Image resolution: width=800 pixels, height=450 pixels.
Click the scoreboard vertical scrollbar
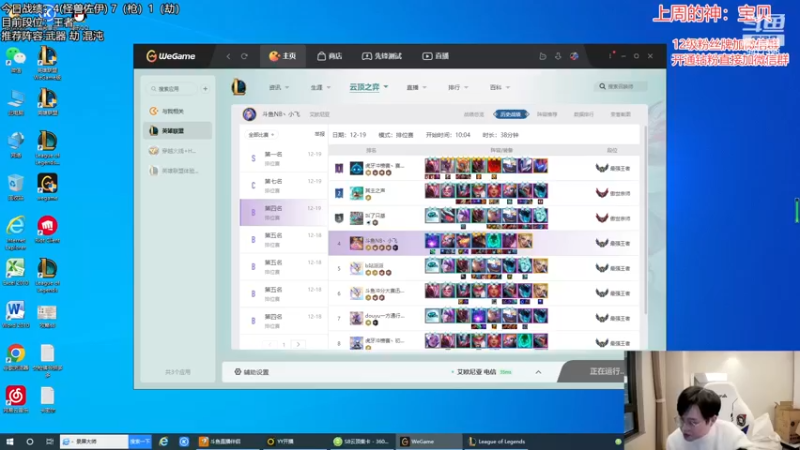pos(644,219)
